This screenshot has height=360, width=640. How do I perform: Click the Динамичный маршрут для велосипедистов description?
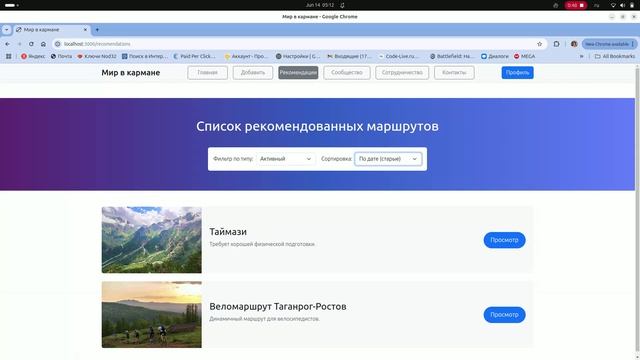coord(264,319)
